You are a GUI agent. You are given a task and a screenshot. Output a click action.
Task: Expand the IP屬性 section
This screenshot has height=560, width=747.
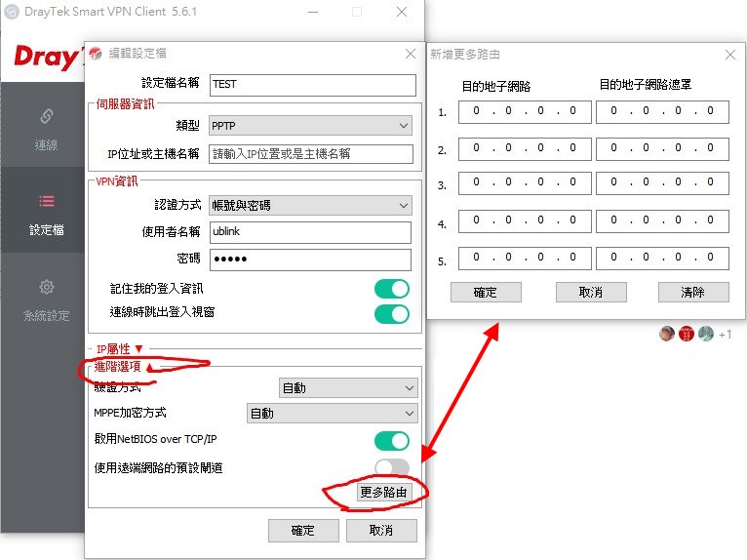click(x=119, y=348)
